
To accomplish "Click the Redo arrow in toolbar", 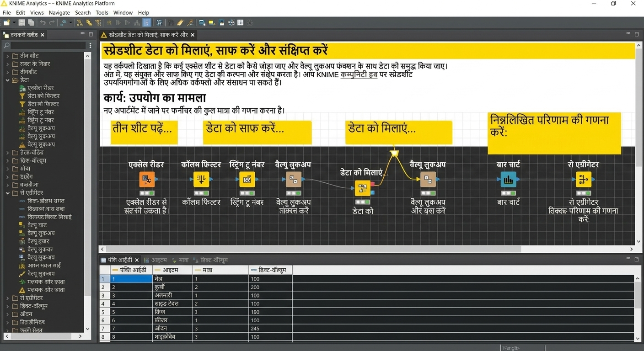I will click(52, 22).
